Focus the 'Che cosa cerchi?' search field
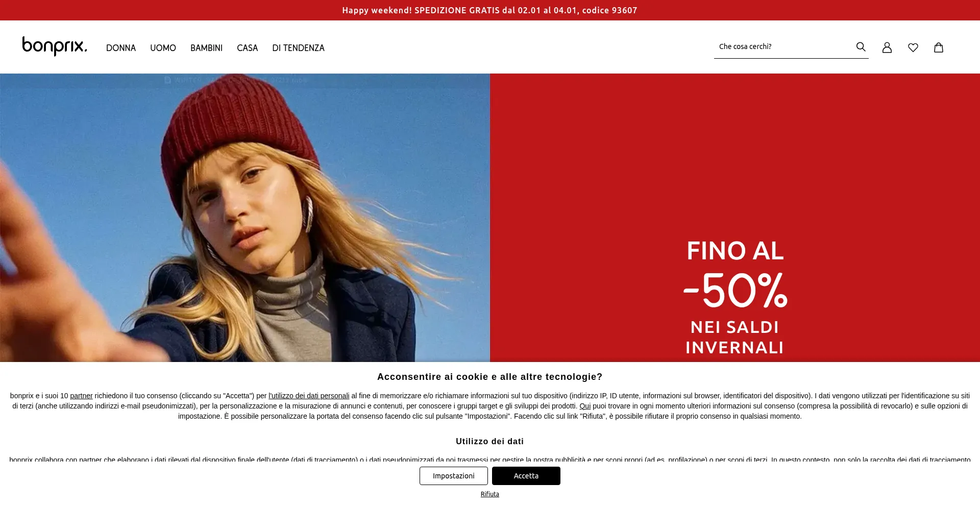Viewport: 980px width, 507px height. tap(783, 46)
